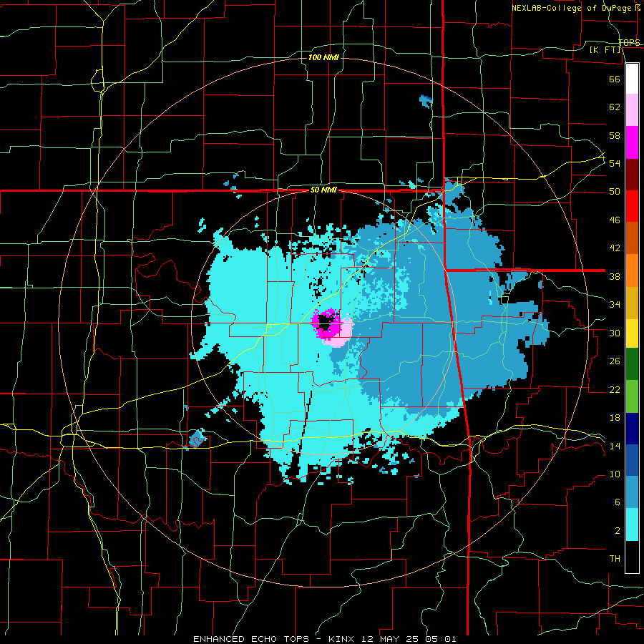Screen dimensions: 644x644
Task: Click the legend value 10
Action: click(x=615, y=474)
